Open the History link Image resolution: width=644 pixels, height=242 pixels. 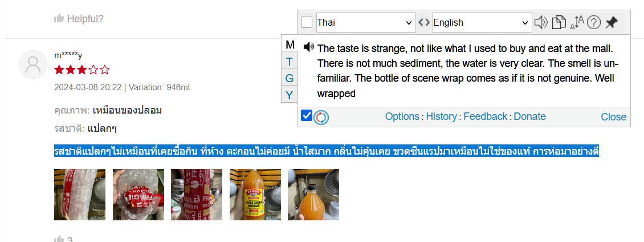[441, 116]
